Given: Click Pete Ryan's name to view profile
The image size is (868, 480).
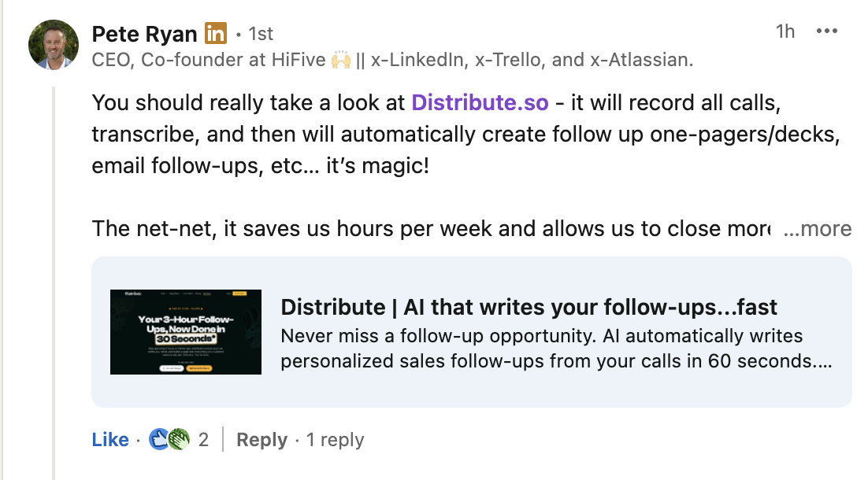Looking at the screenshot, I should (x=145, y=33).
